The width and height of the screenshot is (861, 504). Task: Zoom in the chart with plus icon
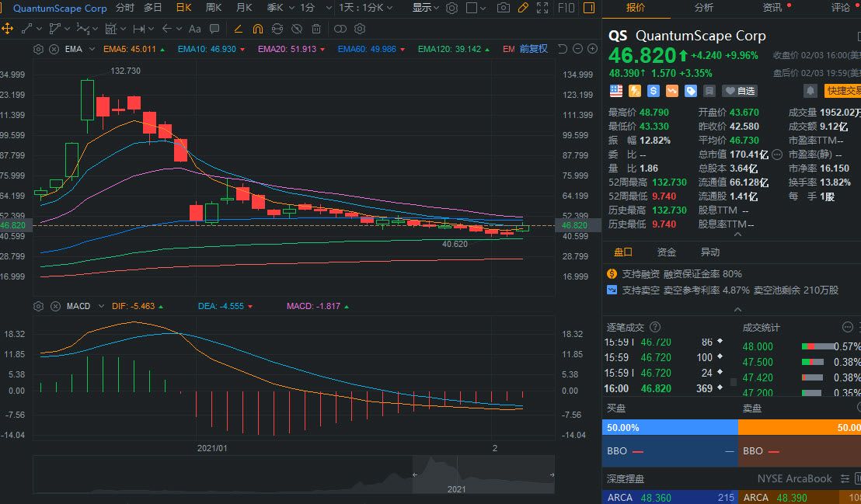592,49
